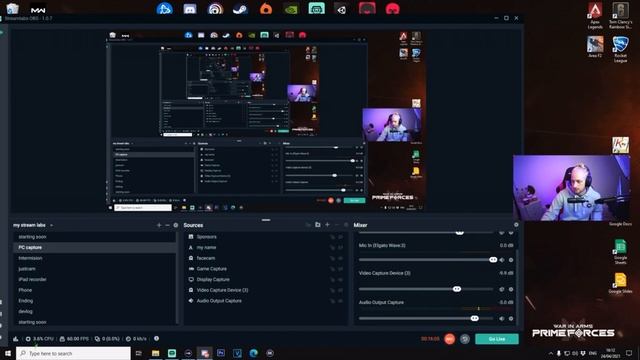Screen dimensions: 640x360
Task: Open Photoshop from the taskbar
Action: tap(221, 353)
